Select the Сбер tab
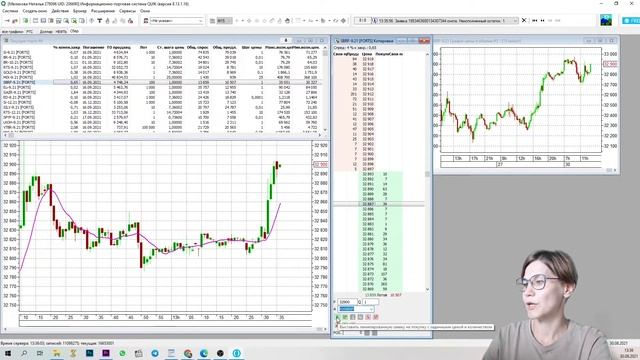 pyautogui.click(x=74, y=31)
